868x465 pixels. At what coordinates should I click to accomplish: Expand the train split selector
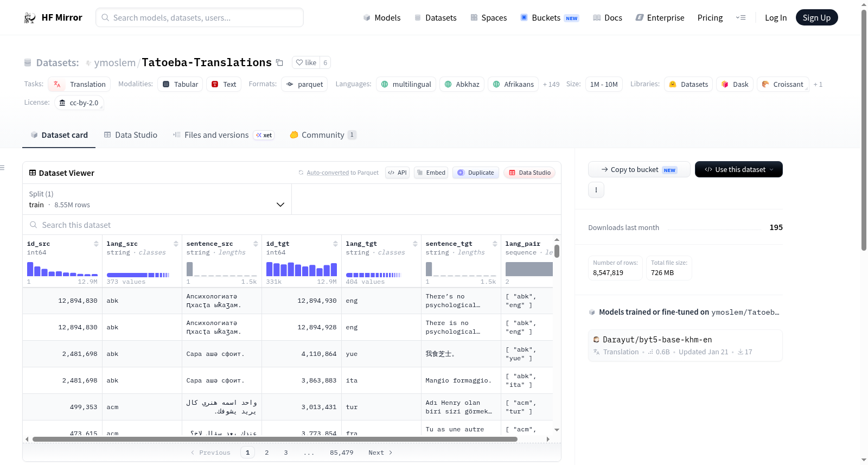157,199
